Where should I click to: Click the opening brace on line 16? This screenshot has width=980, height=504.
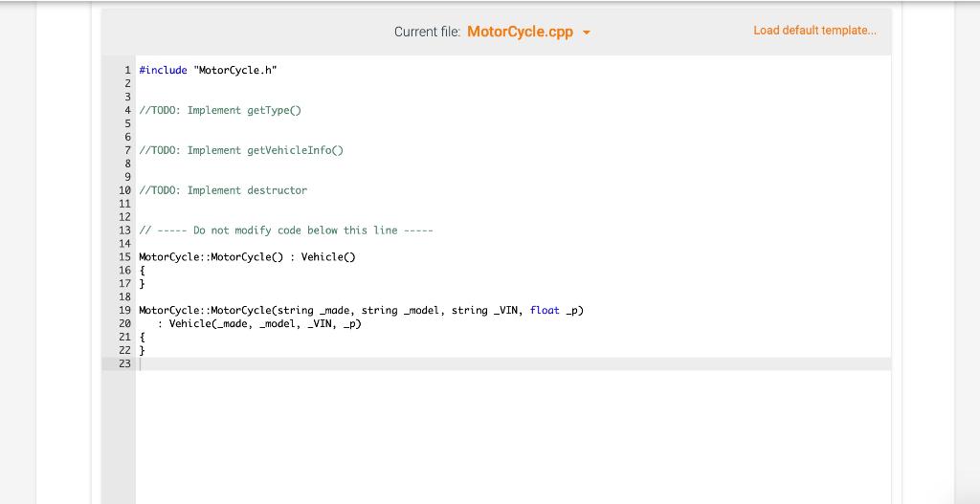click(142, 271)
